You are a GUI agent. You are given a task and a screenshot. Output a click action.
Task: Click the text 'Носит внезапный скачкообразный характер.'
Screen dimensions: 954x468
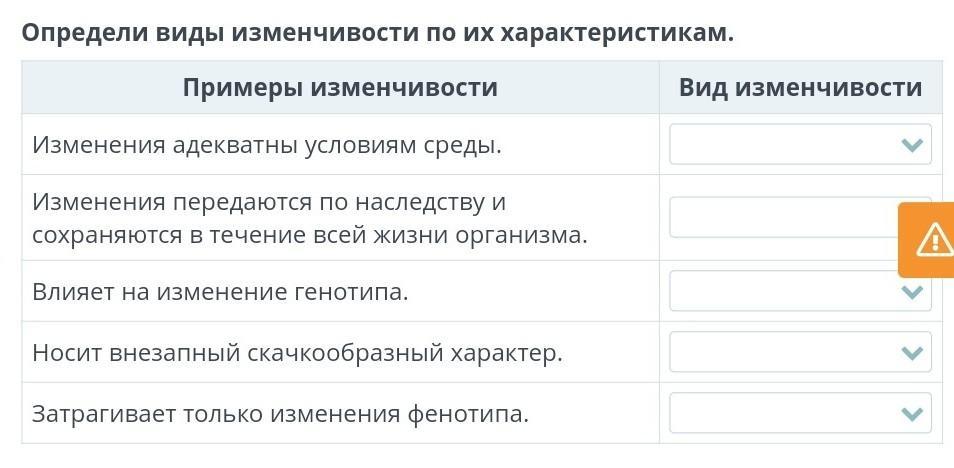tap(298, 352)
